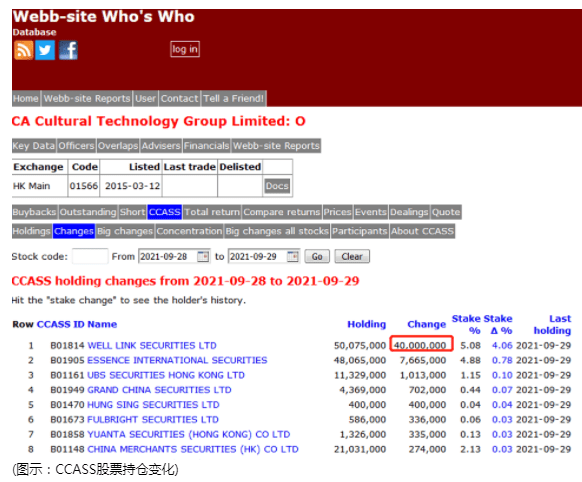Open the Big changes sub-tab

pos(125,231)
